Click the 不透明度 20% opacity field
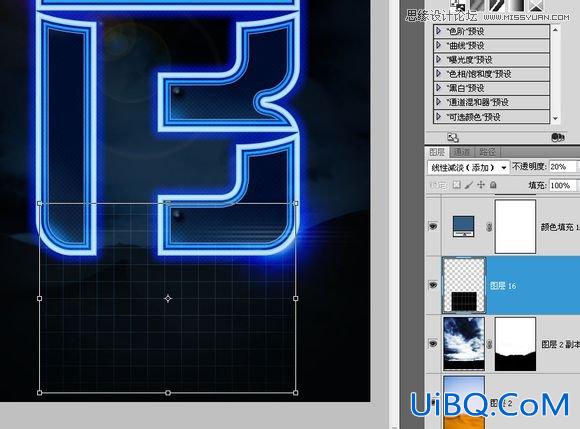This screenshot has height=429, width=580. [x=563, y=167]
